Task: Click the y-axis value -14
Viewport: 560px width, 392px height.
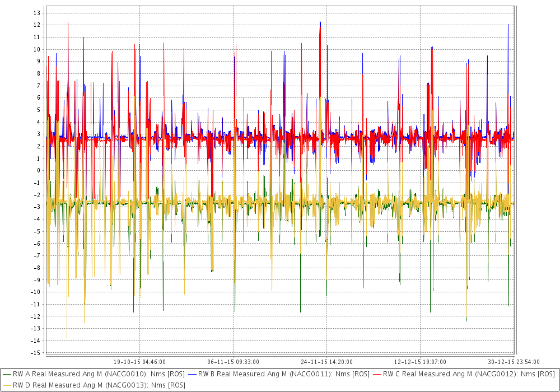Action: (36, 340)
